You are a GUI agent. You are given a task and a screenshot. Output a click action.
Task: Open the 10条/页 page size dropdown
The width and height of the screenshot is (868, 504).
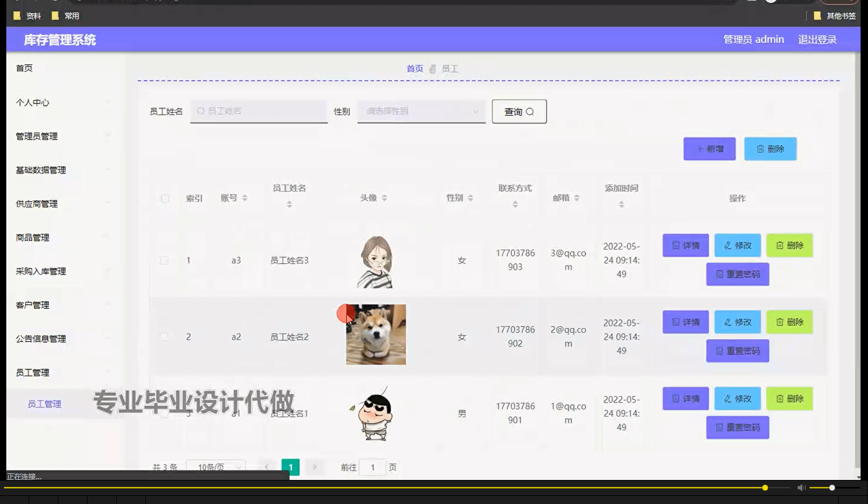click(216, 467)
